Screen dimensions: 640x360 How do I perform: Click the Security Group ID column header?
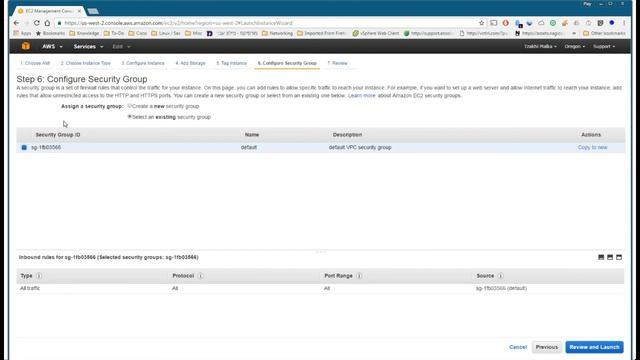click(x=58, y=135)
